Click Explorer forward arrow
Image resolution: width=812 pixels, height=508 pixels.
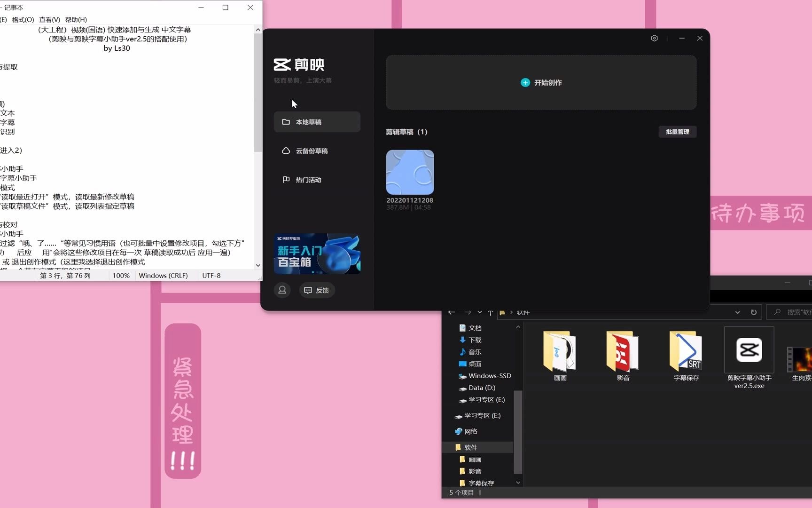pos(468,312)
